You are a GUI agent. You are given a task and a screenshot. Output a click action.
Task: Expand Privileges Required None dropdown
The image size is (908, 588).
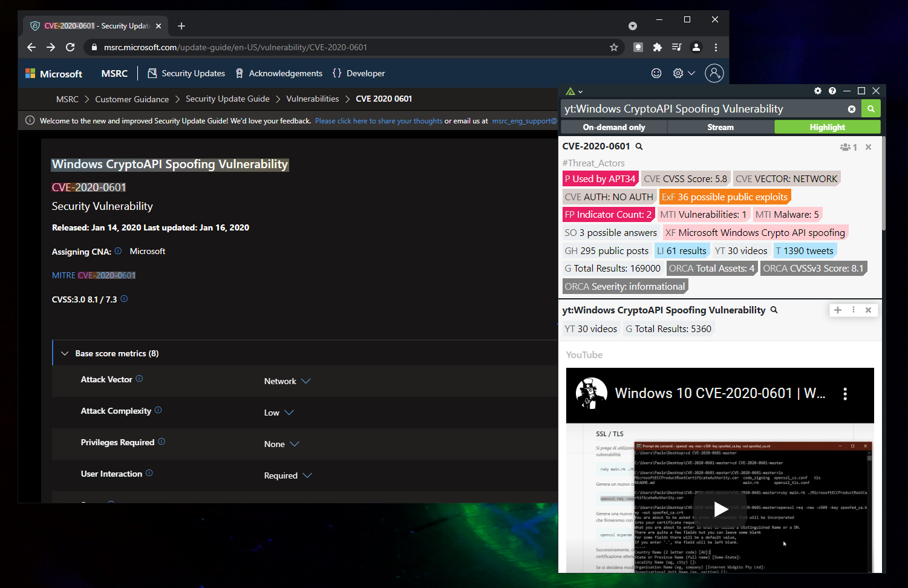(282, 444)
